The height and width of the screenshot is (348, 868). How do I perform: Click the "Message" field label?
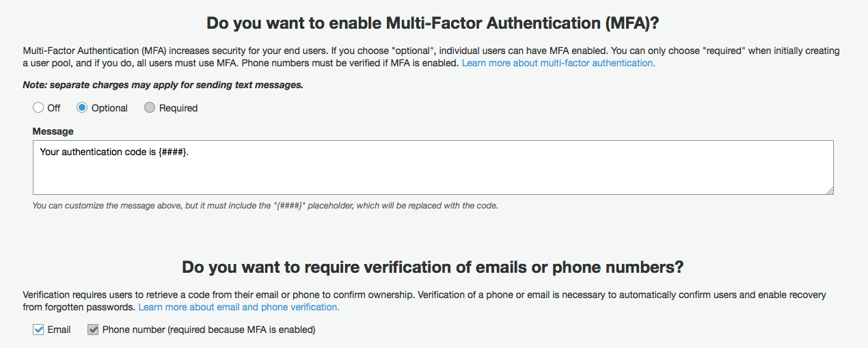[53, 131]
